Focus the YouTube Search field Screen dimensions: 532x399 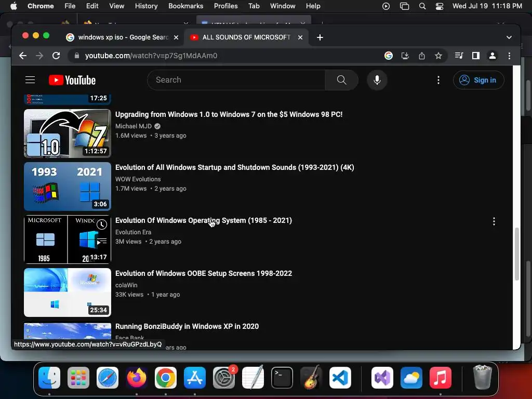click(x=236, y=79)
